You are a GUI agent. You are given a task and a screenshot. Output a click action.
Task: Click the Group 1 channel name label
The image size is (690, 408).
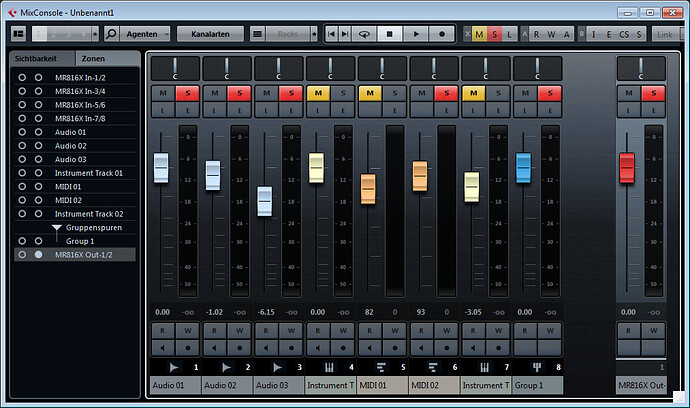538,385
